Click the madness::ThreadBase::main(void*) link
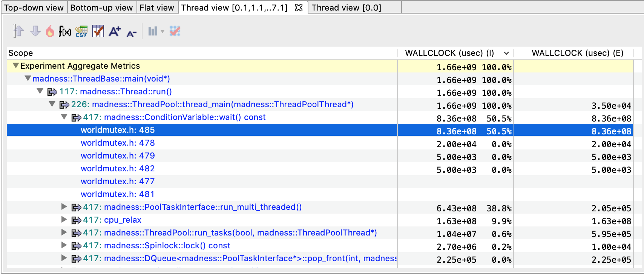 (101, 79)
